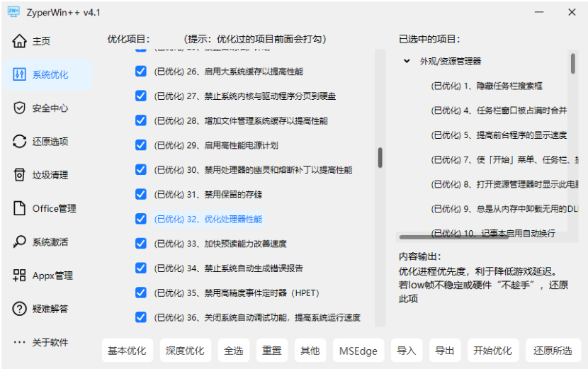Click the Office管理 document icon
This screenshot has width=588, height=369.
click(20, 208)
